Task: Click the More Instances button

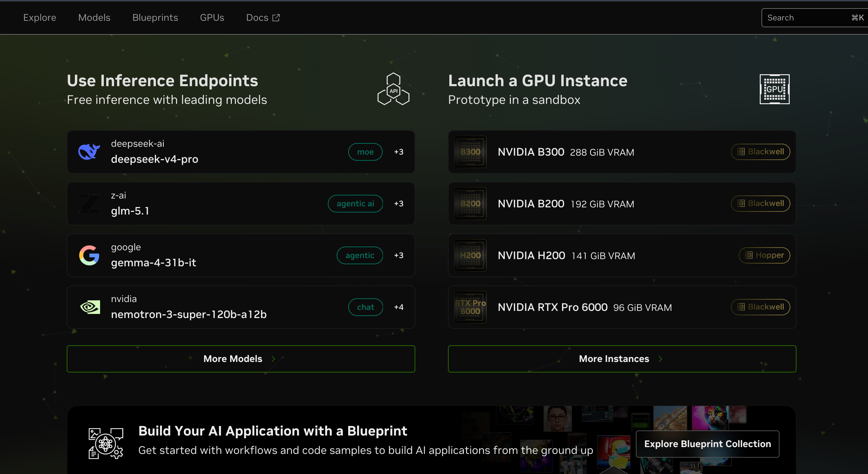Action: click(622, 359)
